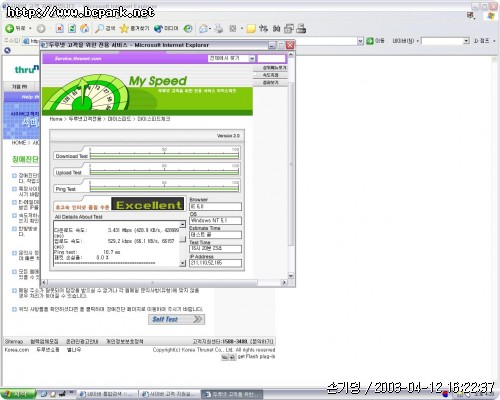
Task: Click the Home breadcrumb link in popup
Action: pyautogui.click(x=56, y=119)
